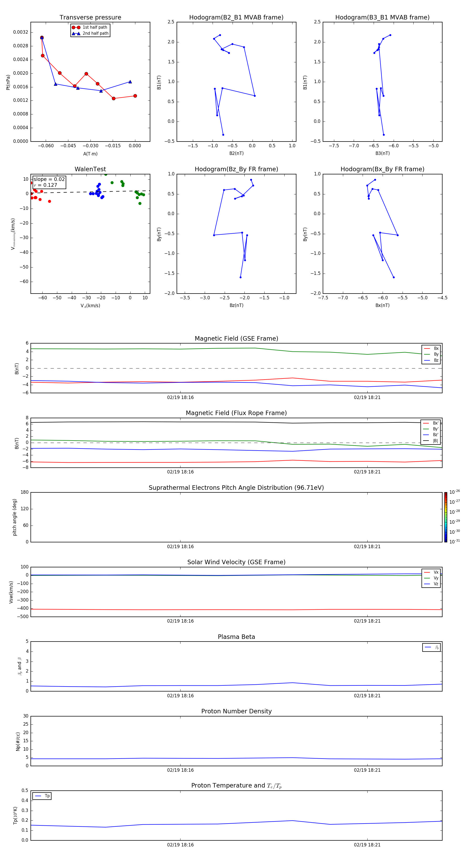Click the "By'" legend entry in Flux Rope plot

tap(431, 429)
